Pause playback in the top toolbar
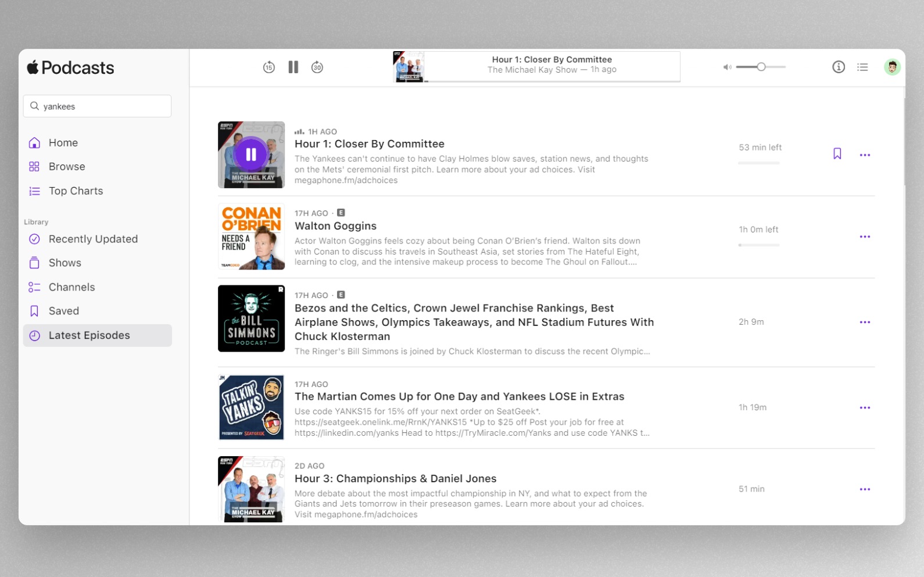 tap(293, 67)
